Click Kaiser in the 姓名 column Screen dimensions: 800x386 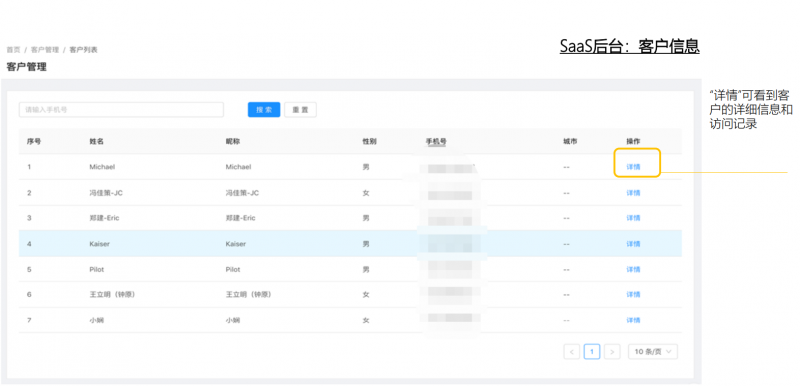pos(99,244)
